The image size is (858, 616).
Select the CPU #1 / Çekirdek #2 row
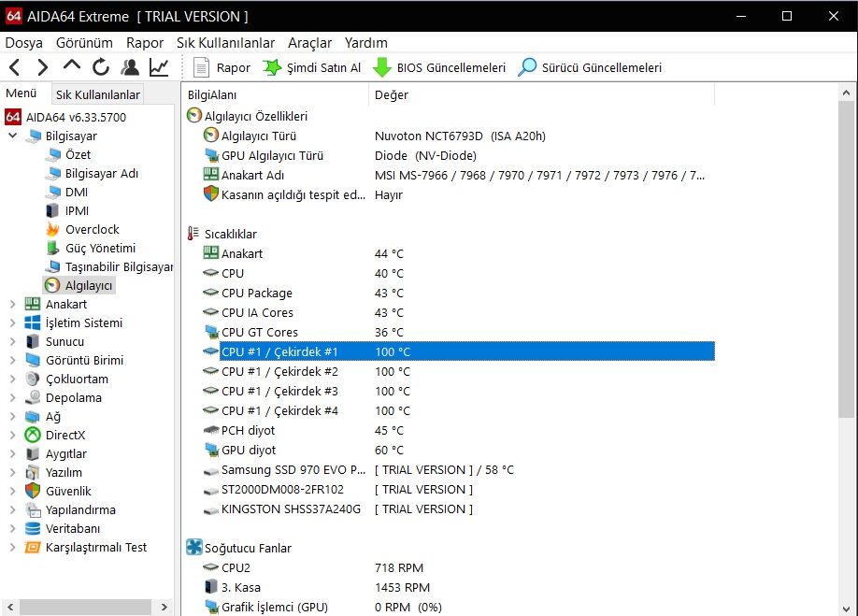(457, 371)
